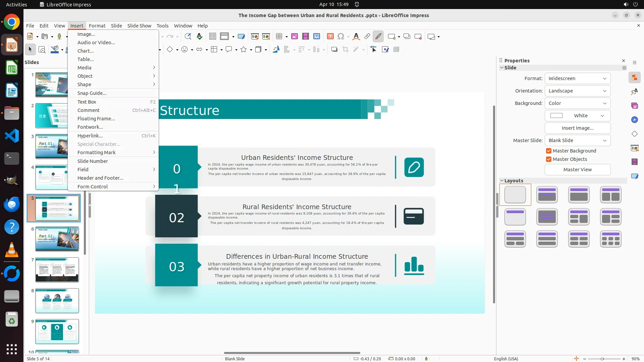The image size is (644, 362).
Task: Collapse the Layouts section
Action: [x=502, y=181]
